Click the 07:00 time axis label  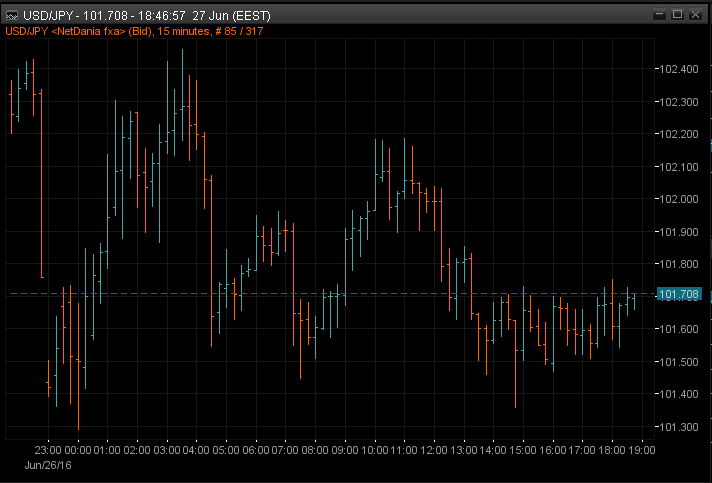click(x=285, y=450)
